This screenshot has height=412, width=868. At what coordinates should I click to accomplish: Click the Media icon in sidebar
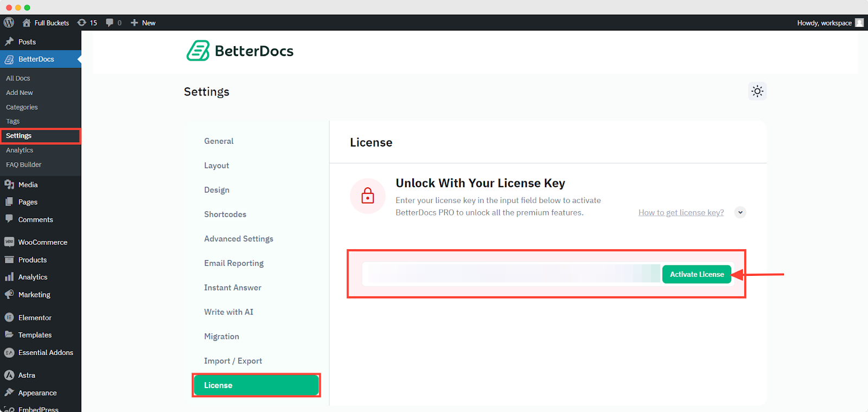(x=9, y=185)
